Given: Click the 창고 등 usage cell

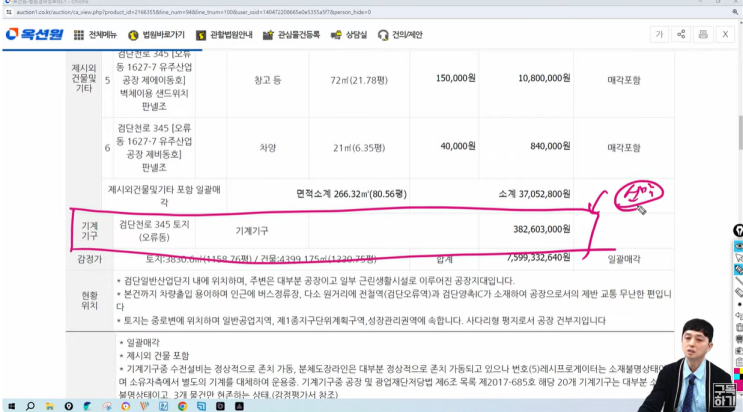Looking at the screenshot, I should [268, 80].
